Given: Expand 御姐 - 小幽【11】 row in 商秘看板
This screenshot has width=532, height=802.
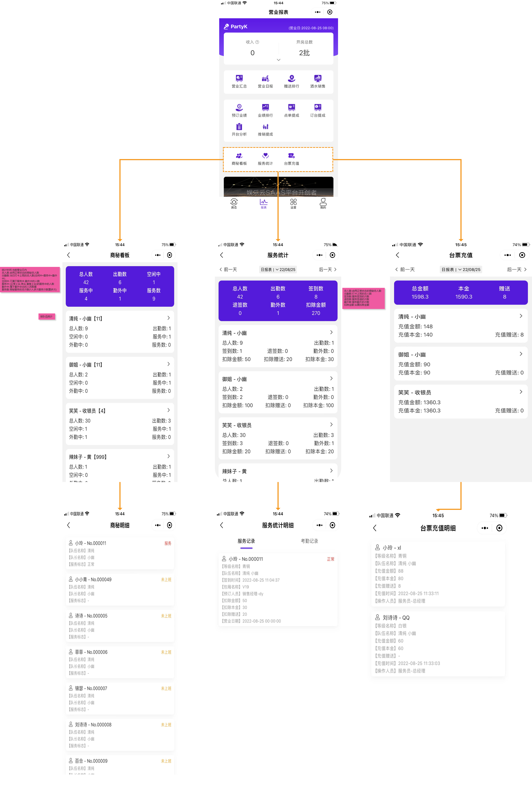Looking at the screenshot, I should click(120, 378).
